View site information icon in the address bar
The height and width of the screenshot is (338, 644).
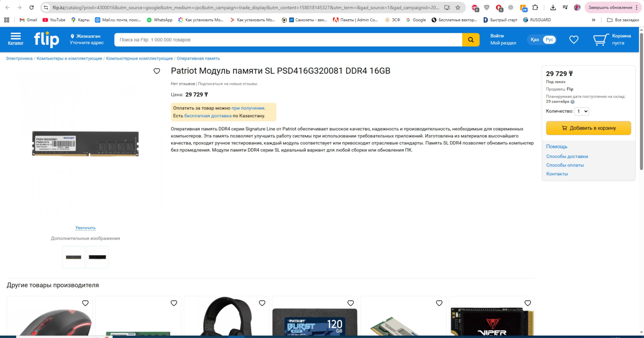[x=46, y=7]
